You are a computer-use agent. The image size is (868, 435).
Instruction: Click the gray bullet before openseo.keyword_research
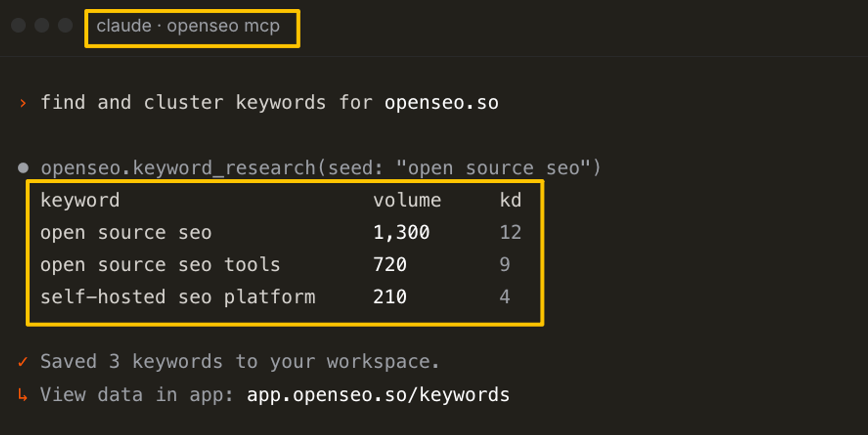(x=23, y=168)
